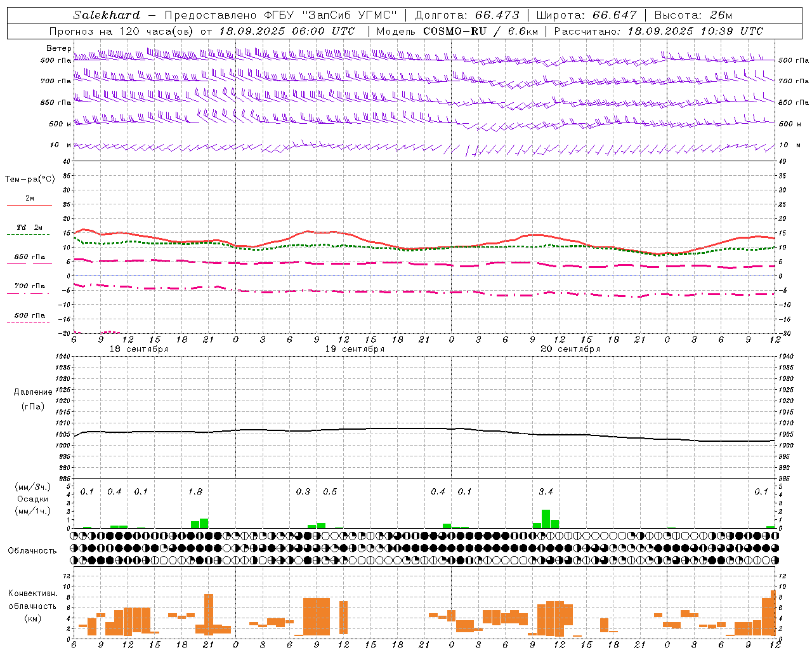The width and height of the screenshot is (812, 650).
Task: Click the 18 сентября date label
Action: (x=139, y=349)
